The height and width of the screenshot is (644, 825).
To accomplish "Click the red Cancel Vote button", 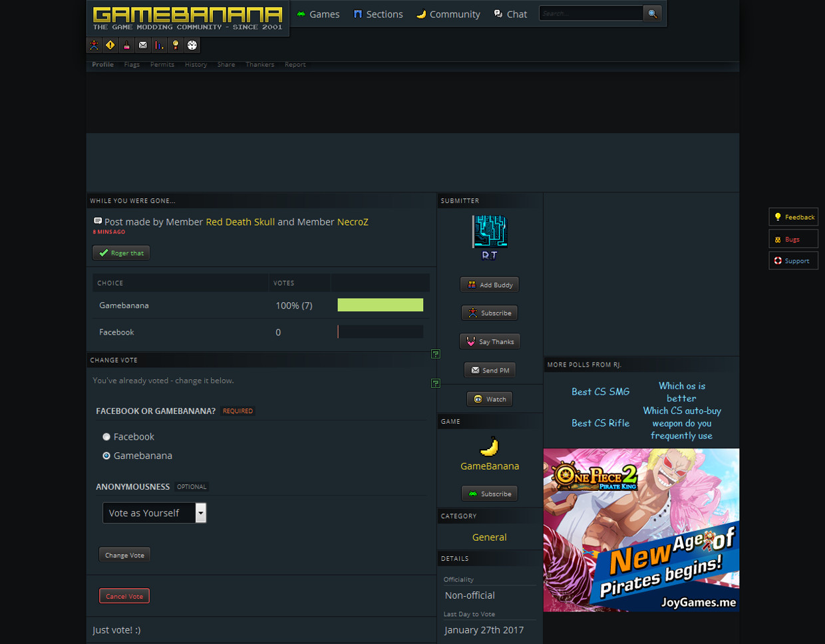I will (x=124, y=596).
